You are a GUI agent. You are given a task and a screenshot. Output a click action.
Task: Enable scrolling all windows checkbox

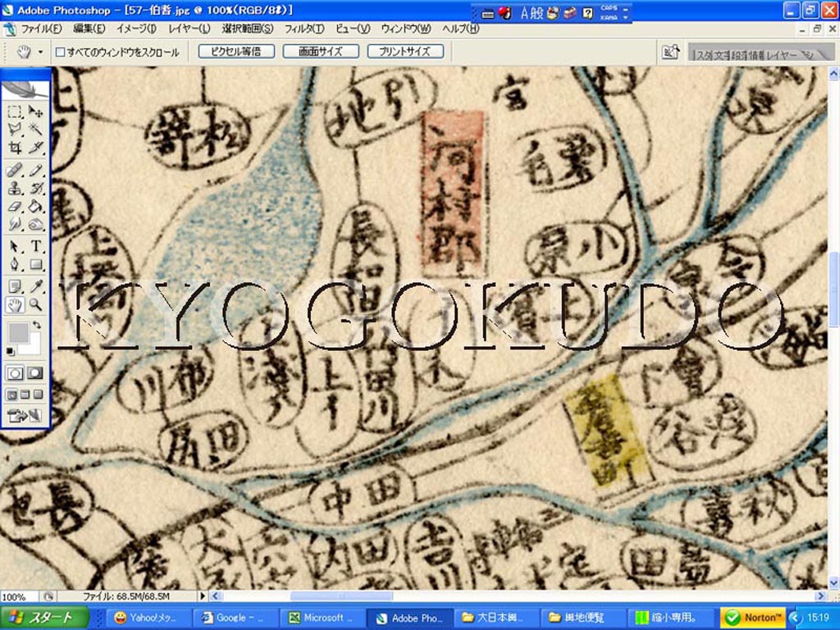coord(61,52)
